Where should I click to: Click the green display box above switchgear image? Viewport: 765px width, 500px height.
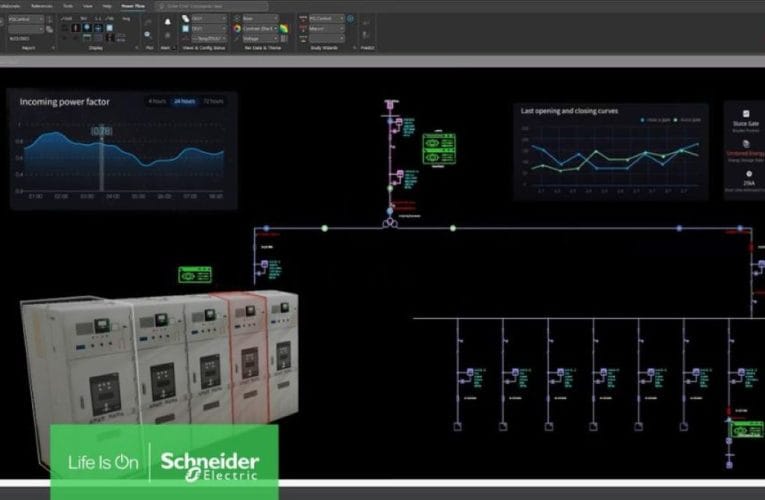195,275
